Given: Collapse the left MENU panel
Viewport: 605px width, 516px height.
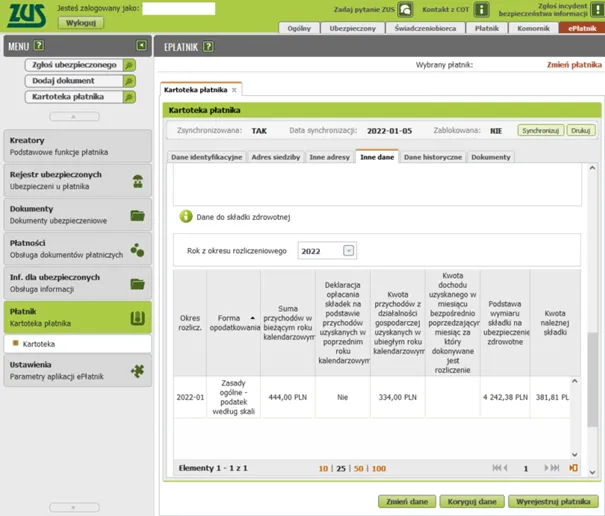Looking at the screenshot, I should click(142, 46).
